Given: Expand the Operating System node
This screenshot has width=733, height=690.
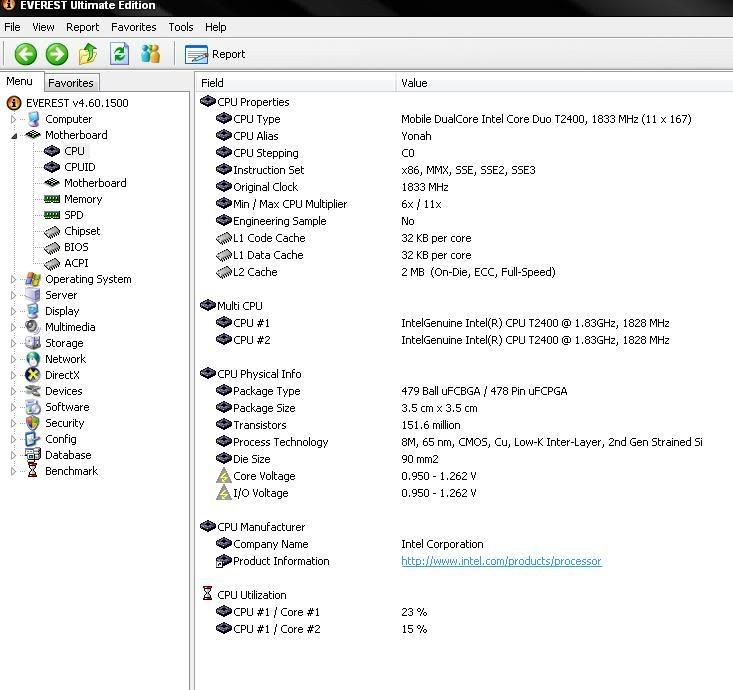Looking at the screenshot, I should (x=14, y=279).
